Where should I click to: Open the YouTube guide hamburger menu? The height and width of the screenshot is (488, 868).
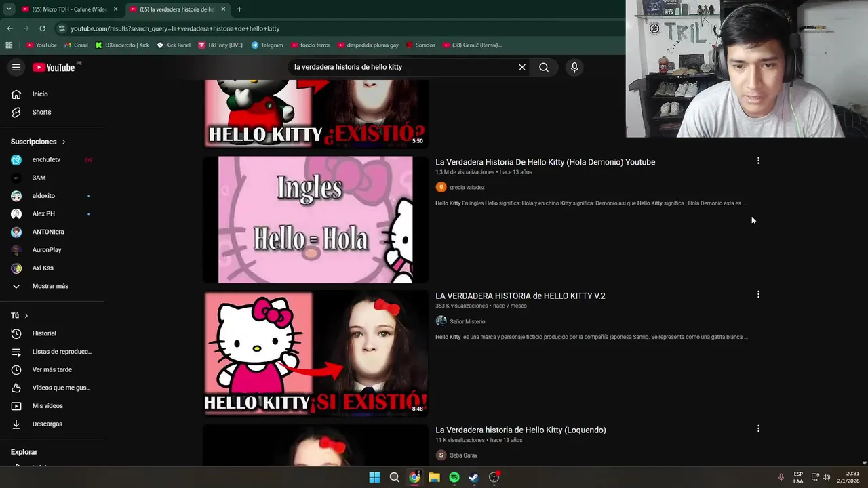pyautogui.click(x=16, y=67)
